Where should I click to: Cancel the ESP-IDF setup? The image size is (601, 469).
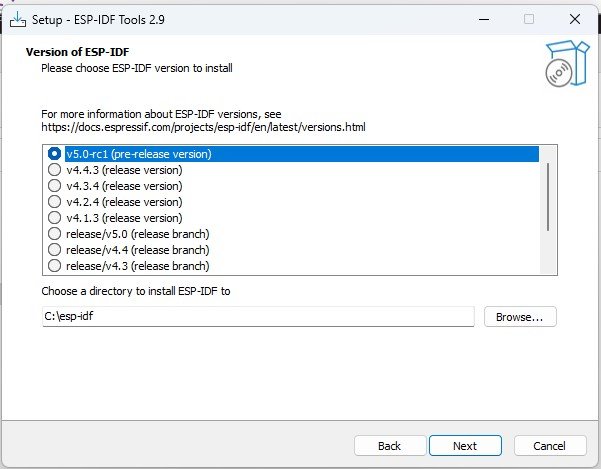click(550, 446)
